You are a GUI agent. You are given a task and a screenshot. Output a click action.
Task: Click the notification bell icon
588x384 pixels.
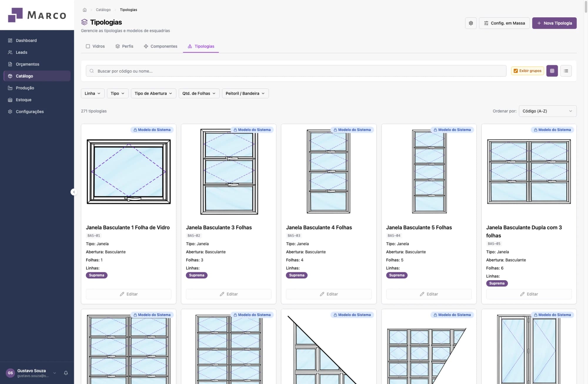(x=66, y=373)
